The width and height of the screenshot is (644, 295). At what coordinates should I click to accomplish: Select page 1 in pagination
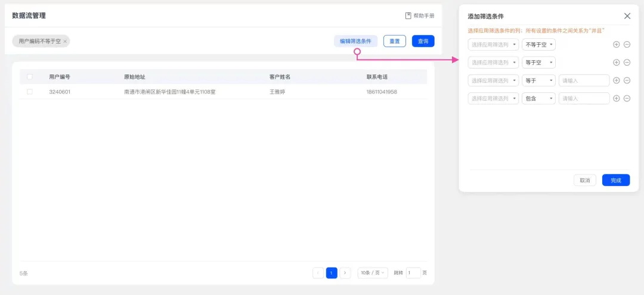point(332,273)
